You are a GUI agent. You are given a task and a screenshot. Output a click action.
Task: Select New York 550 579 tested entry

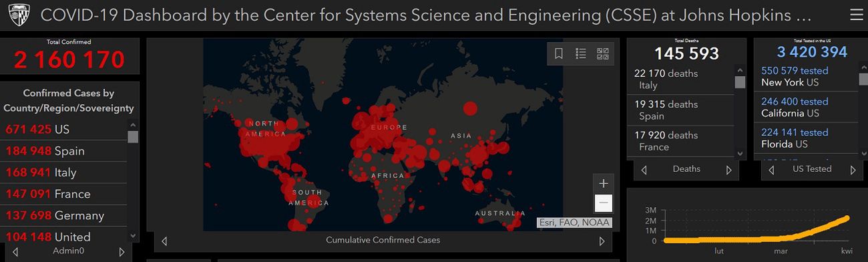(x=806, y=76)
